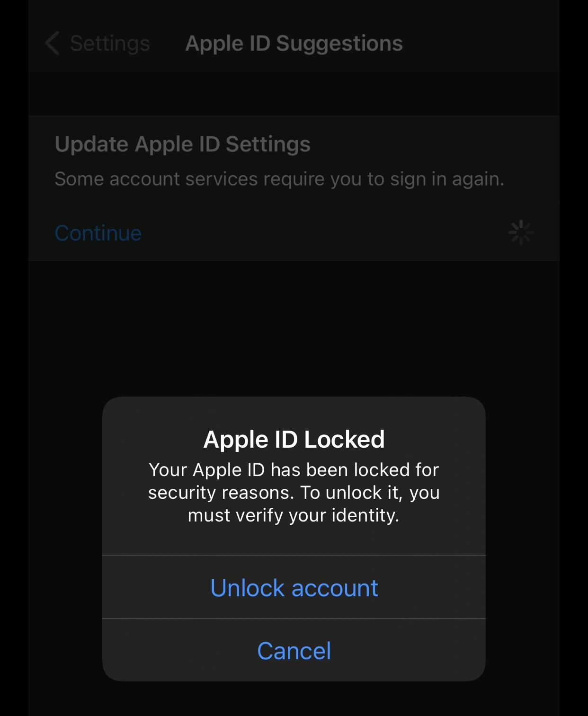
Task: Tap the sign in again description text
Action: pos(279,179)
